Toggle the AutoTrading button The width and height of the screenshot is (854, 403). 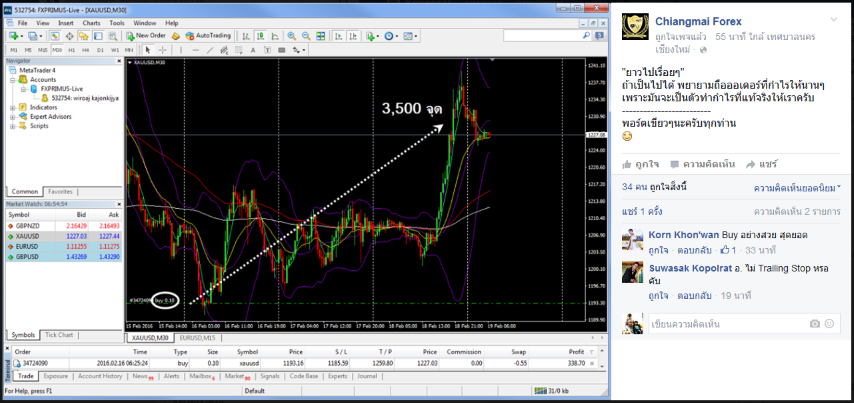pyautogui.click(x=208, y=36)
